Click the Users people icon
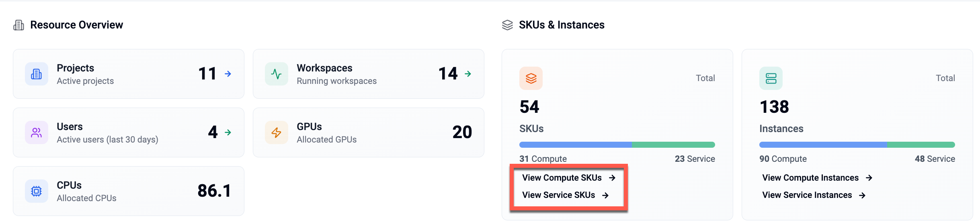Viewport: 980px width, 224px height. coord(36,132)
